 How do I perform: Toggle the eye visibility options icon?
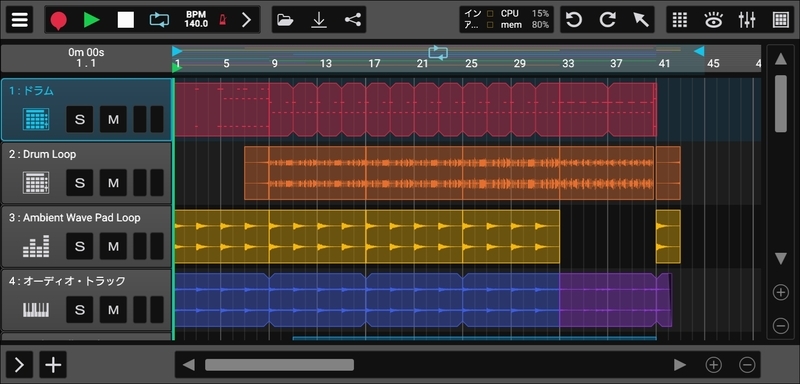tap(713, 20)
